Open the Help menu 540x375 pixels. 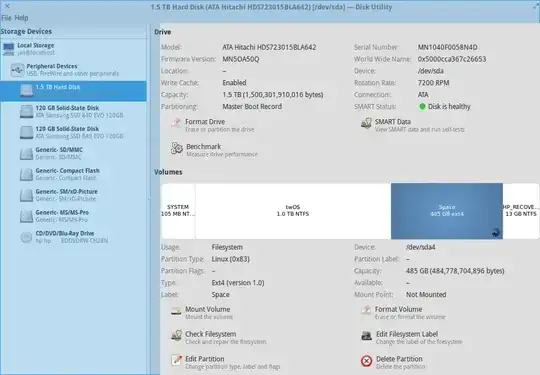click(x=21, y=18)
